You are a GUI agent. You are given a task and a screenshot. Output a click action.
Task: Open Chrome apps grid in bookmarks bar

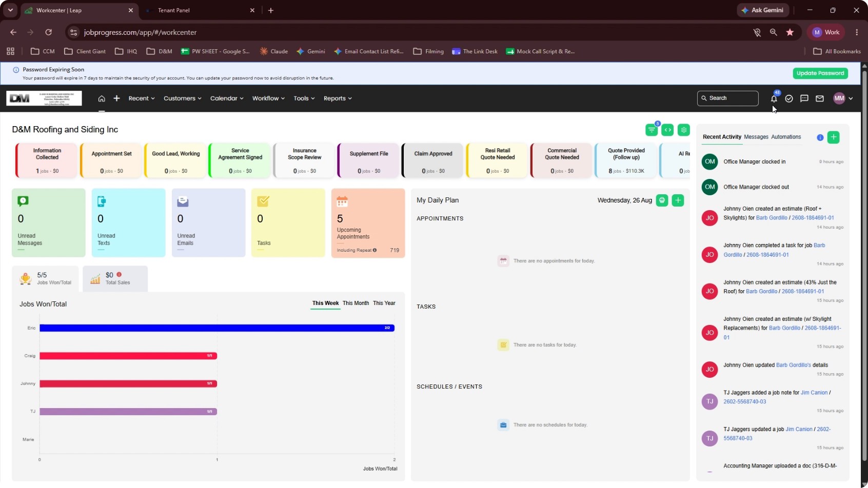coord(10,51)
